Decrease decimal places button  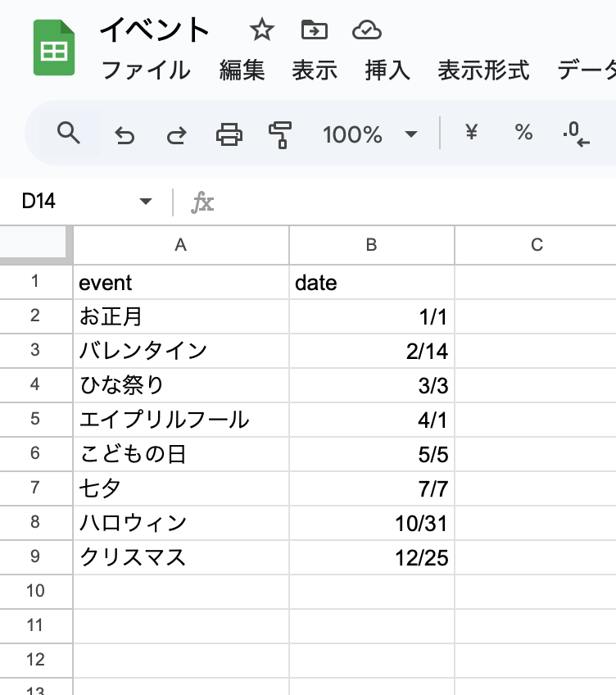[576, 134]
